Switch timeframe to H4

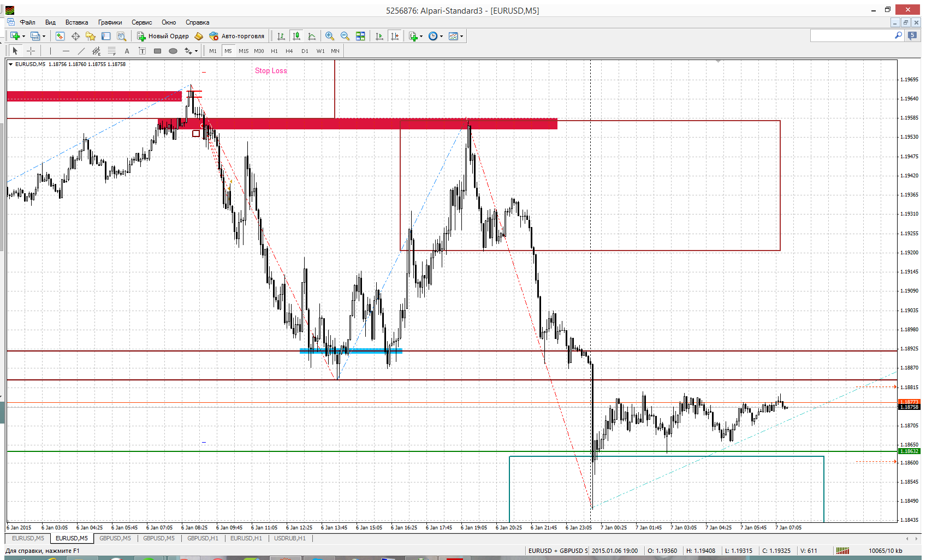289,51
